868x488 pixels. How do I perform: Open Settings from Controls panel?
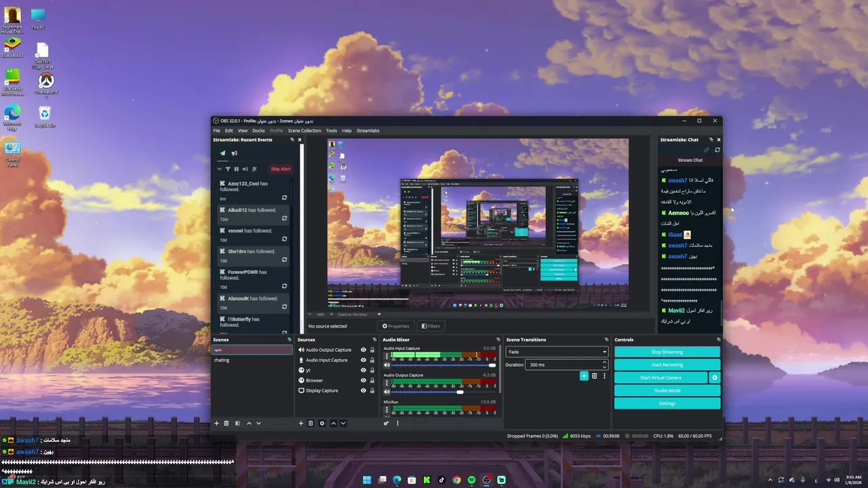click(x=667, y=403)
